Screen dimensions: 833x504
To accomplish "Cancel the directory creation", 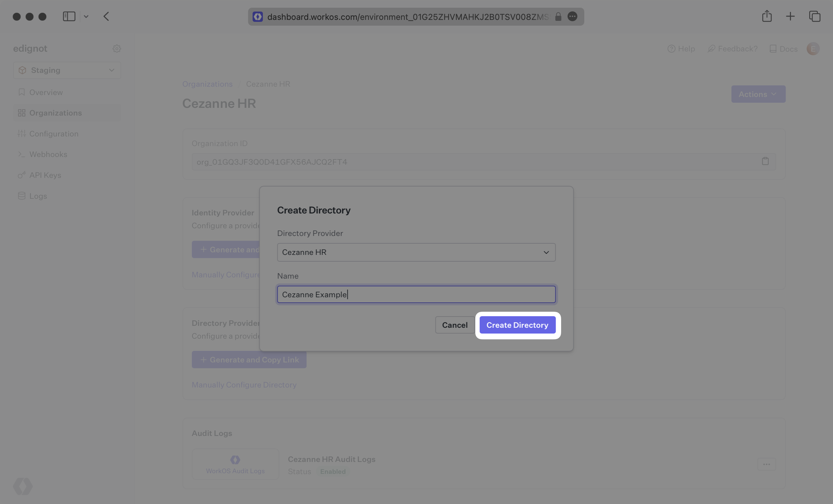I will [455, 325].
